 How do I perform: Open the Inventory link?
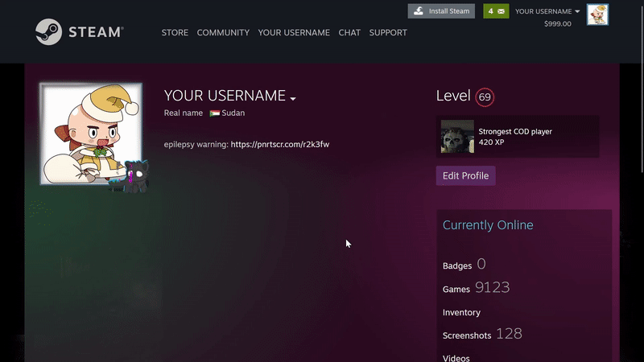[x=461, y=312]
